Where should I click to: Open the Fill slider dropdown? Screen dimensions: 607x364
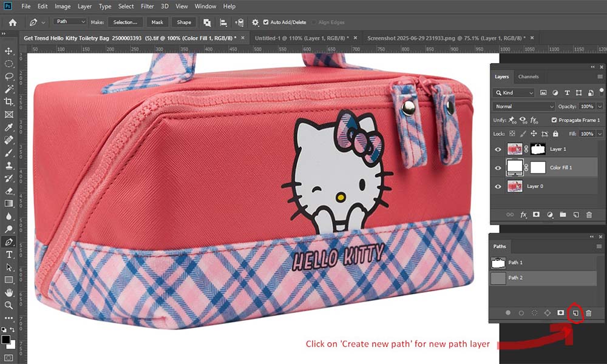(x=600, y=134)
